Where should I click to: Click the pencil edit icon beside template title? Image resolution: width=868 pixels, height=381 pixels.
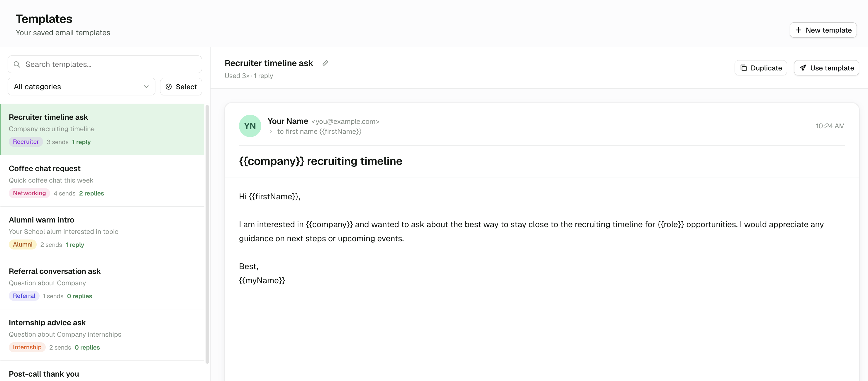pos(325,63)
